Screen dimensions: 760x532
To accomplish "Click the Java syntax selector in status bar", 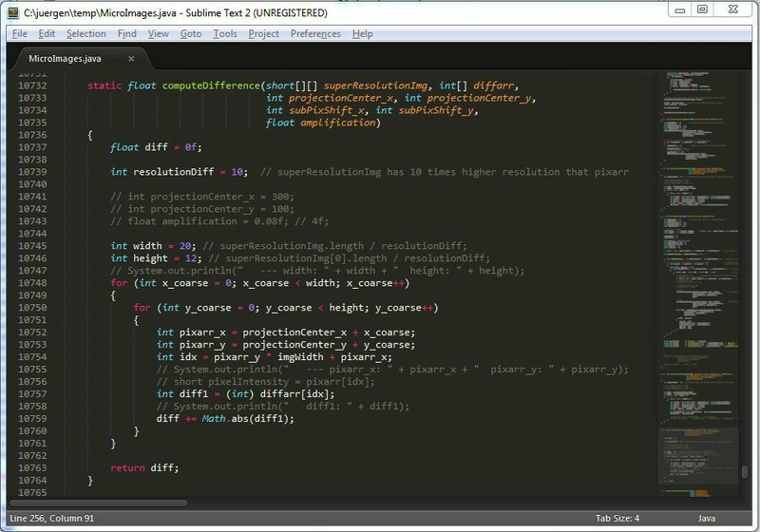I will pos(707,519).
